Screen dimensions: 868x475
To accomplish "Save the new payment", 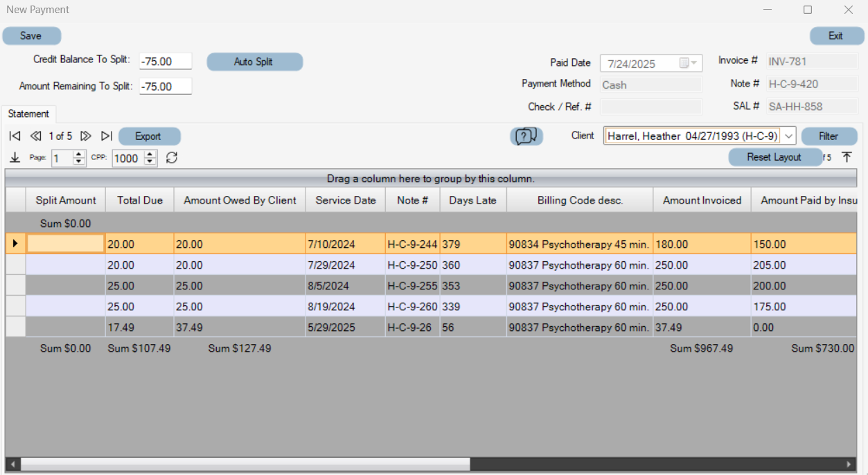I will point(31,35).
